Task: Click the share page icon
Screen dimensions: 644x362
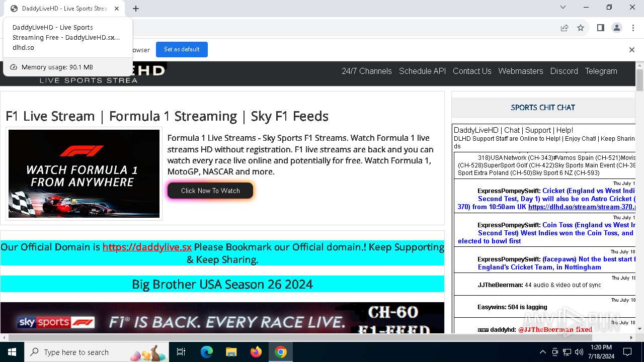Action: point(565,28)
